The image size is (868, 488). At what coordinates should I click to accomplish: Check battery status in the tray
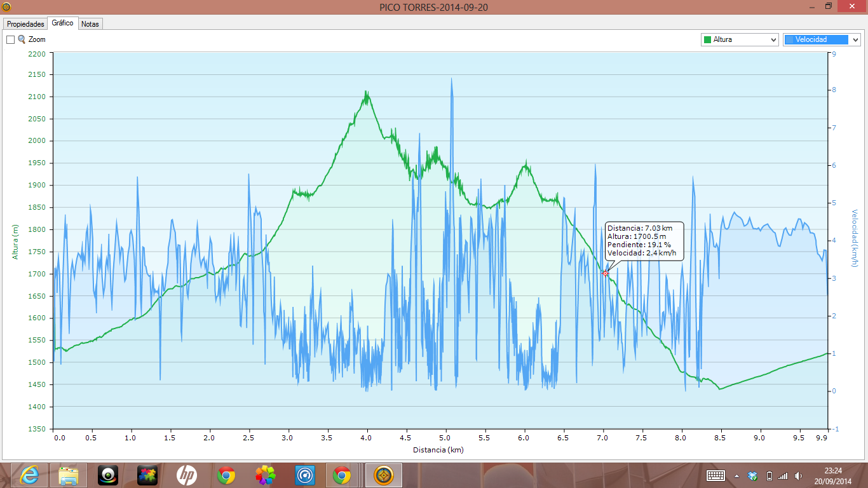coord(769,475)
